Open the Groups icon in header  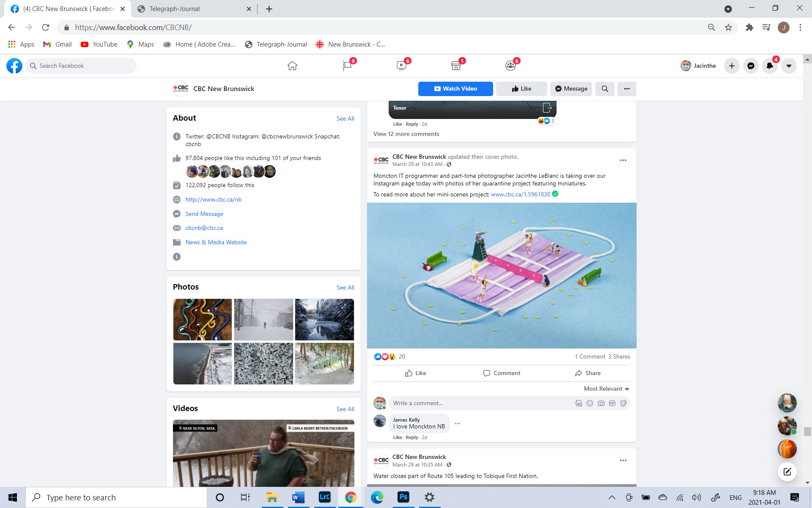pos(510,66)
